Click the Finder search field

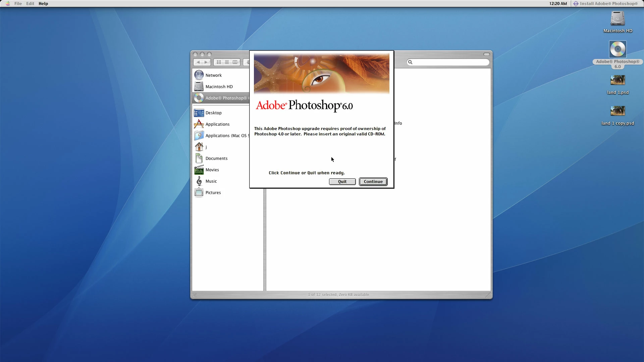(449, 62)
